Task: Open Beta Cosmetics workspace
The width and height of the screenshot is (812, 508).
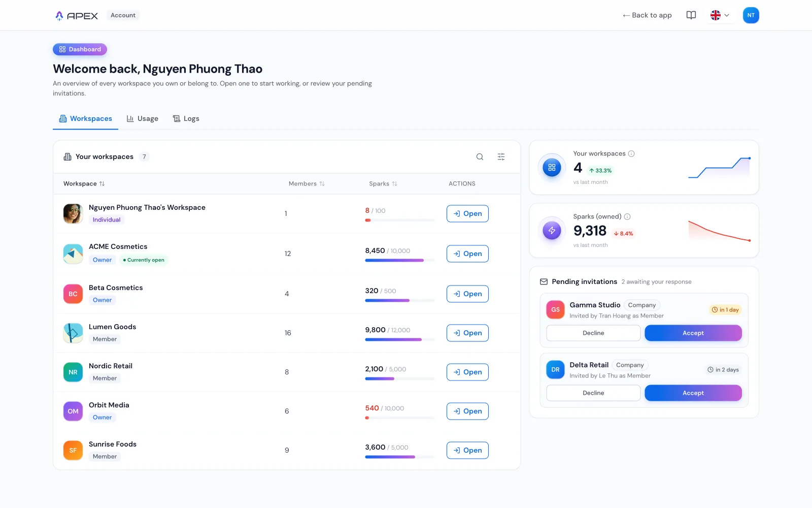Action: (467, 294)
